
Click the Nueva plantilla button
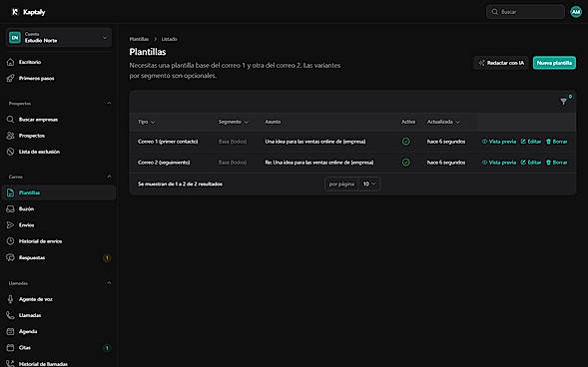coord(554,63)
